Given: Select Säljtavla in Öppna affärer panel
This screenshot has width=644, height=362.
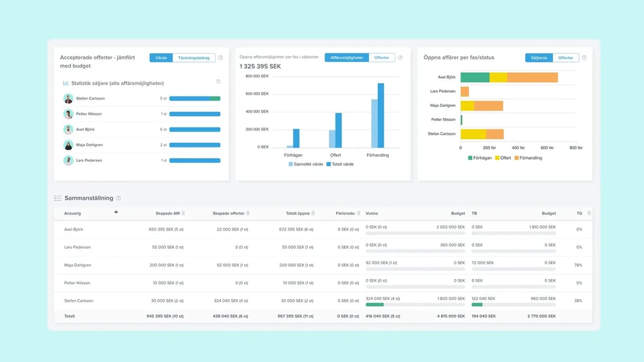Looking at the screenshot, I should point(539,58).
